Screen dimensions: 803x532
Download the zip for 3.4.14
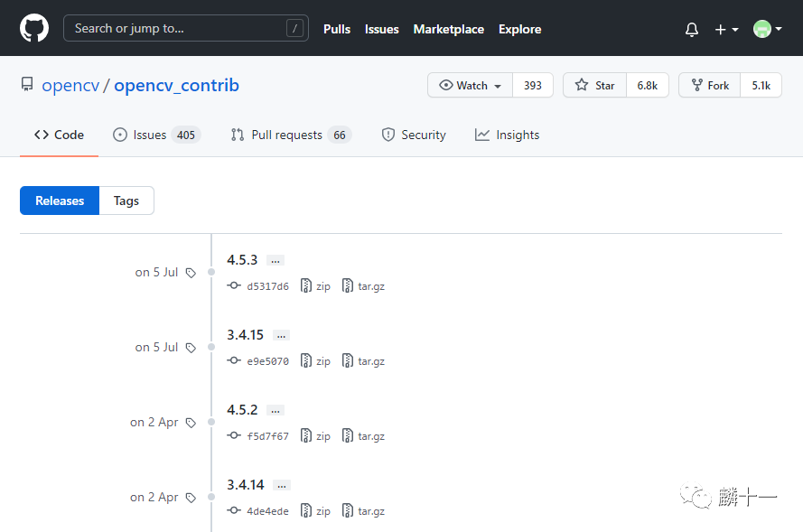point(315,510)
